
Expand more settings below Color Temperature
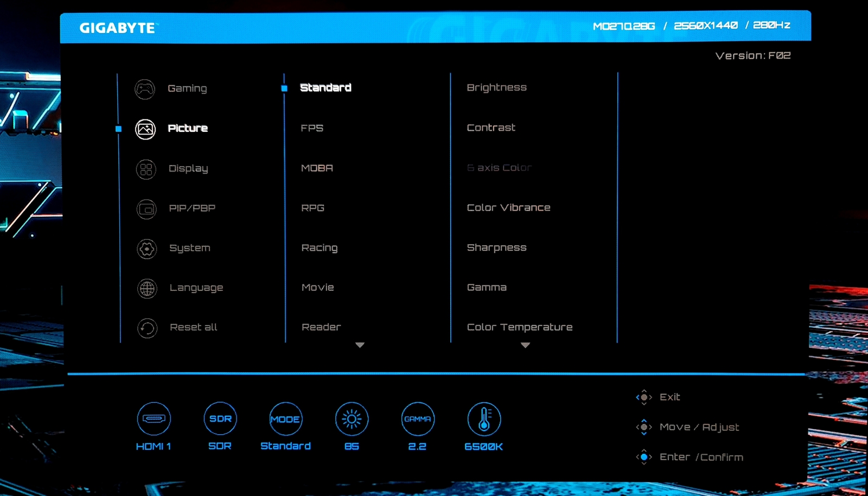(x=525, y=345)
